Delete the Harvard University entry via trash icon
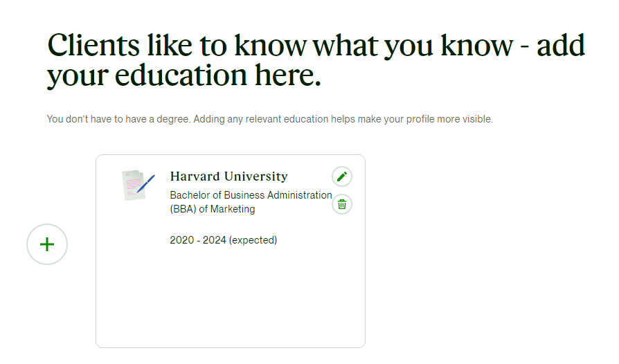This screenshot has width=619, height=364. 342,204
